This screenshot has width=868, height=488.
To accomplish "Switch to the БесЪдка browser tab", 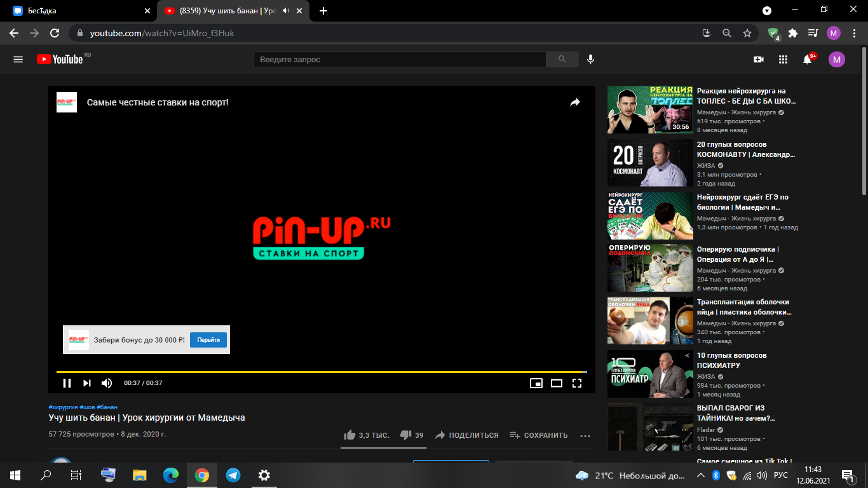I will pyautogui.click(x=79, y=11).
